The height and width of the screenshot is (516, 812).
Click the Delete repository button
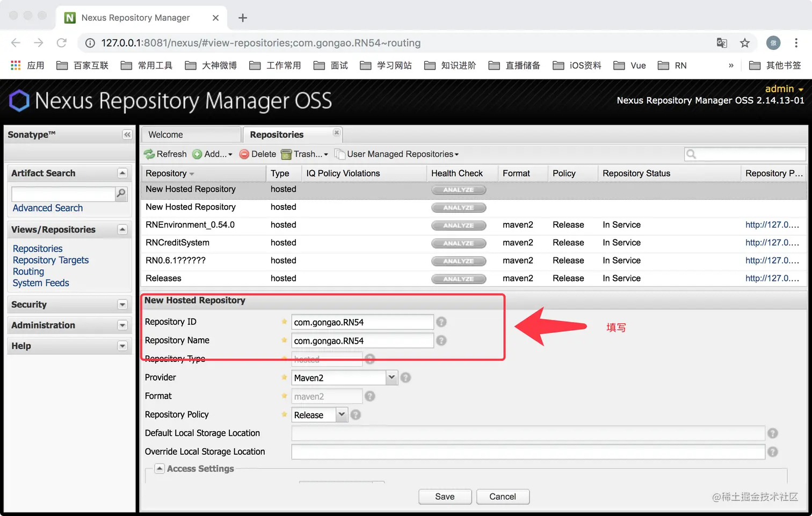pos(258,154)
